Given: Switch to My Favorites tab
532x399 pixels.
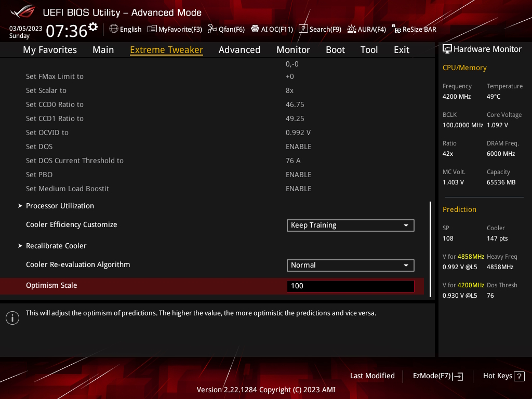Looking at the screenshot, I should 50,49.
